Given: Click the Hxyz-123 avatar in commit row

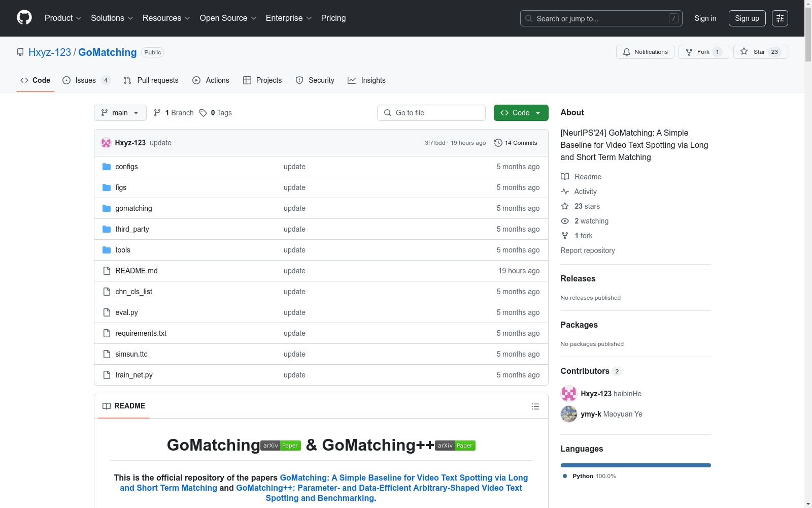Looking at the screenshot, I should click(x=106, y=143).
